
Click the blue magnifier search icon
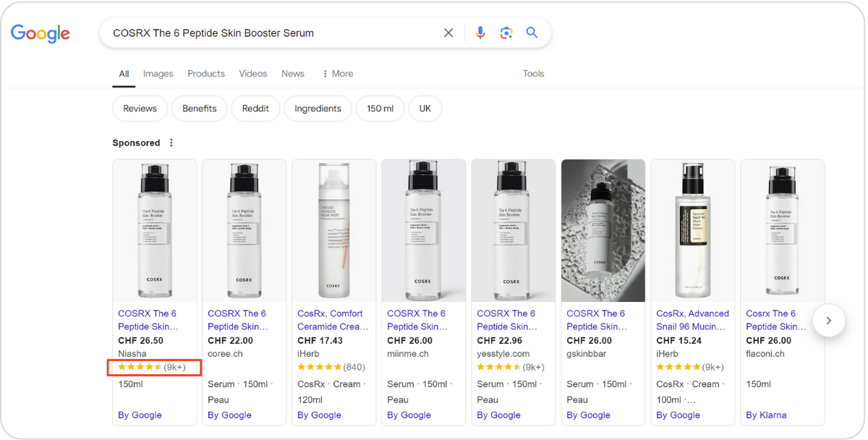click(x=532, y=33)
